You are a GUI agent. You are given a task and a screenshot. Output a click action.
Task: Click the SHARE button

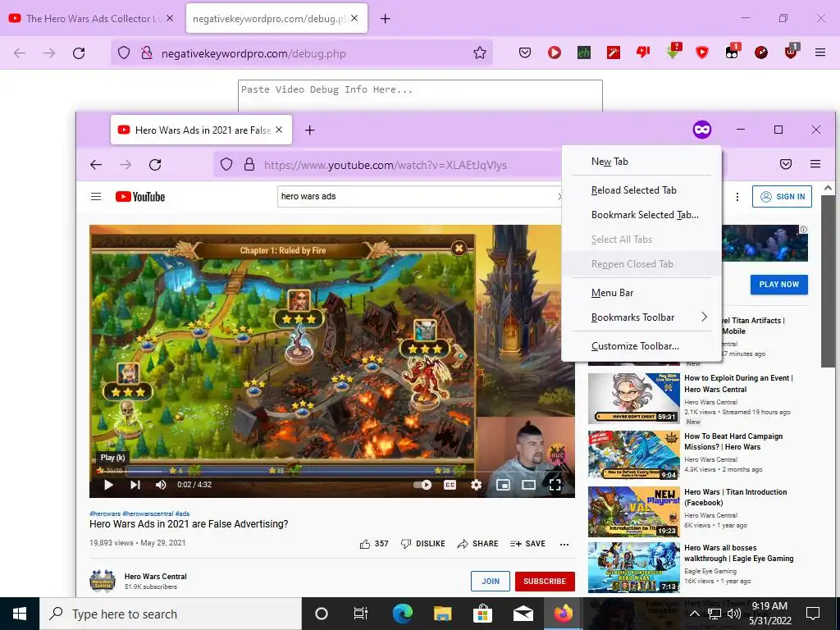pyautogui.click(x=478, y=544)
